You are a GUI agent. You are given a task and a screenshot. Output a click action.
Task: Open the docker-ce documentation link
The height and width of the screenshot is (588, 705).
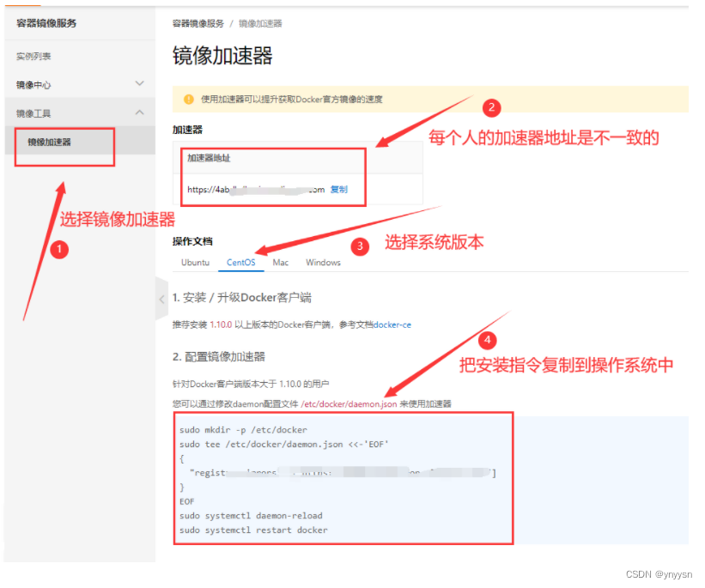point(392,324)
